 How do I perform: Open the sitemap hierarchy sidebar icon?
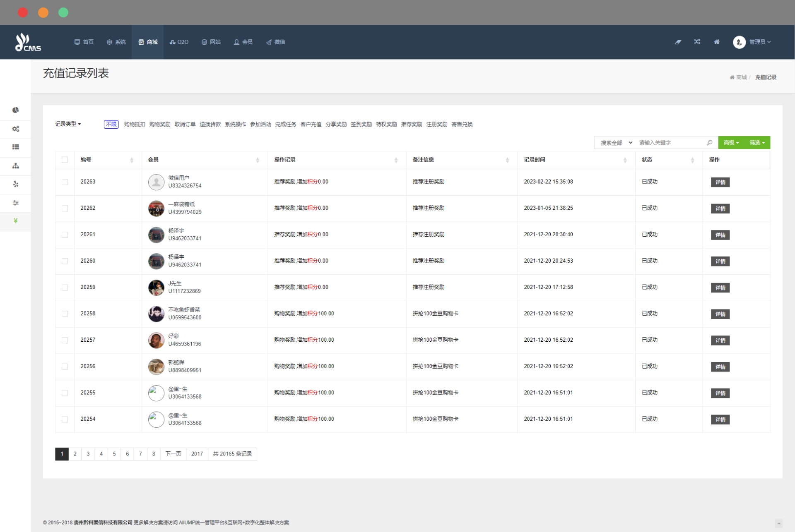point(15,166)
